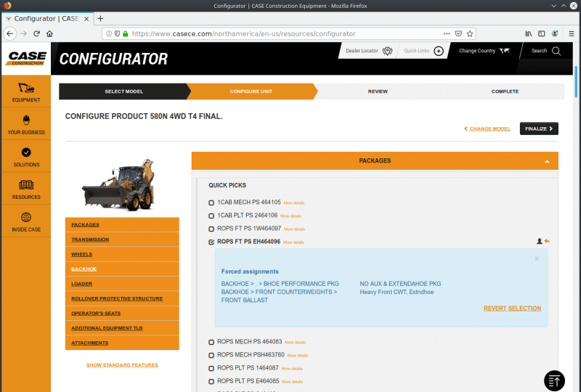Image resolution: width=581 pixels, height=392 pixels.
Task: Click the scroll-to-top round button
Action: coord(554,380)
